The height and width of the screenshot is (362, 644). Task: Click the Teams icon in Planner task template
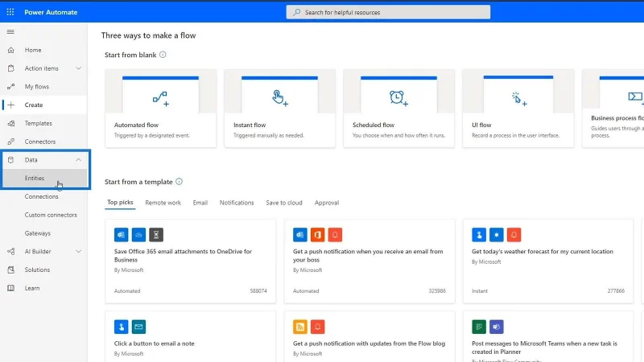(x=497, y=327)
